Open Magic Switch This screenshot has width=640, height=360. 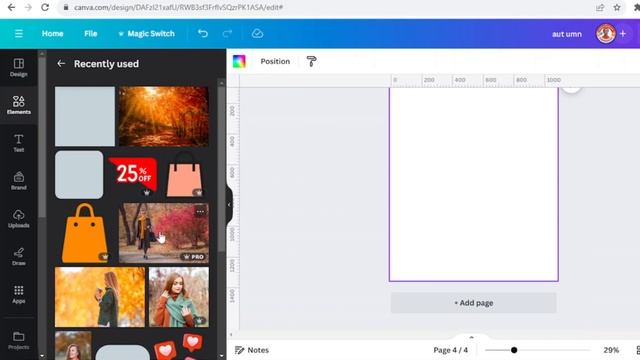tap(146, 33)
